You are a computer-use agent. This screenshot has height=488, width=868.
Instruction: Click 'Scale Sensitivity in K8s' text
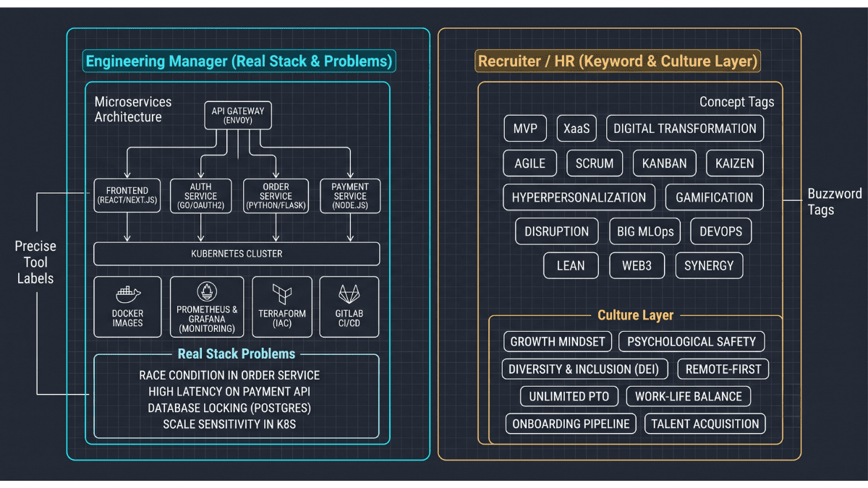[229, 424]
